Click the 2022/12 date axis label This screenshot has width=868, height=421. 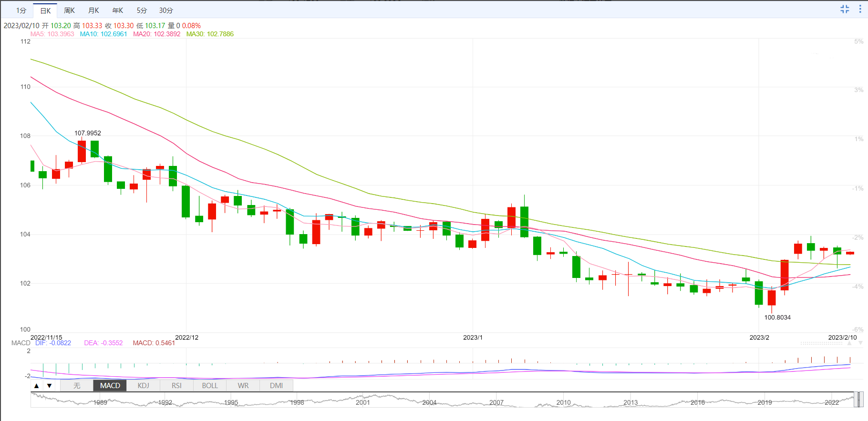click(x=187, y=337)
